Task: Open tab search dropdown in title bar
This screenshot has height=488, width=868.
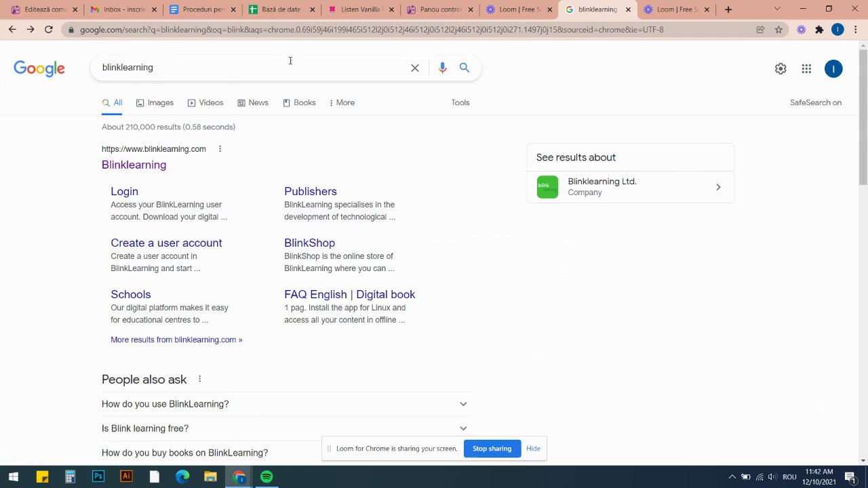Action: coord(777,9)
